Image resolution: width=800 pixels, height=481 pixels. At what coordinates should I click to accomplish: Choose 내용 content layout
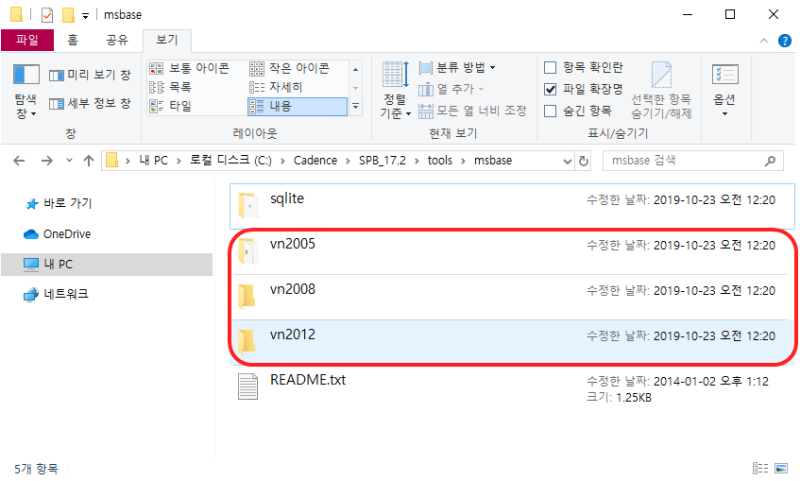[297, 106]
